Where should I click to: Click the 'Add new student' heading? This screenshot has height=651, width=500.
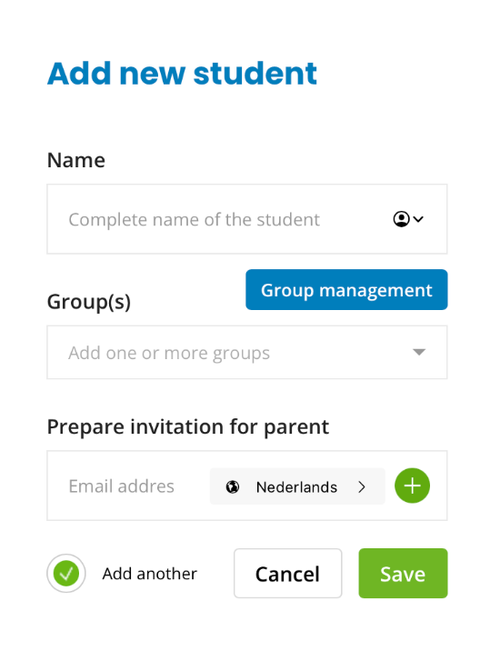coord(182,73)
